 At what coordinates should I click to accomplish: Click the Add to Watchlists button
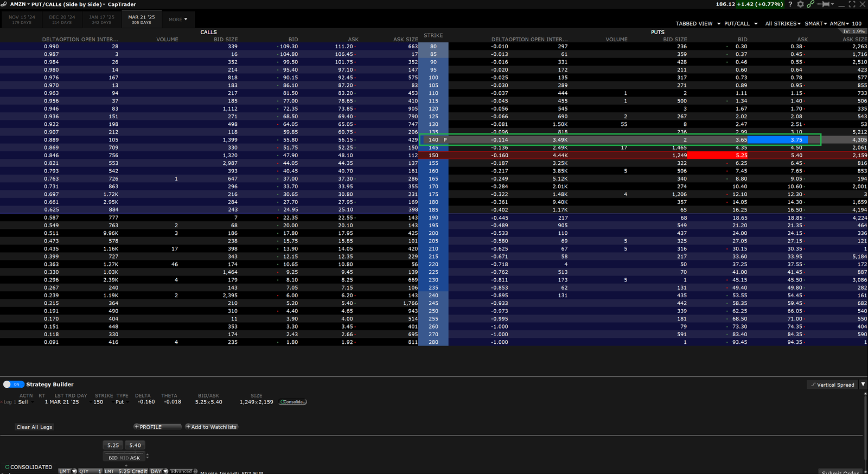tap(212, 427)
